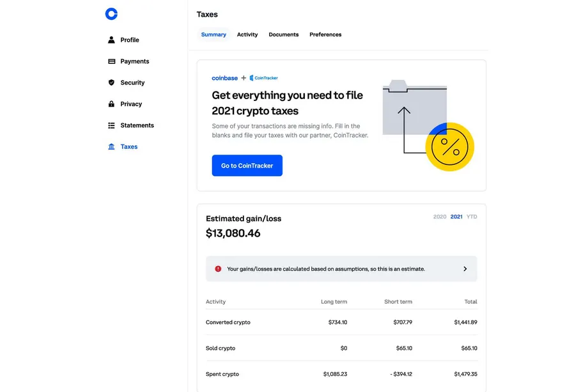Click the Activity column header in table
The height and width of the screenshot is (392, 588).
click(x=215, y=302)
